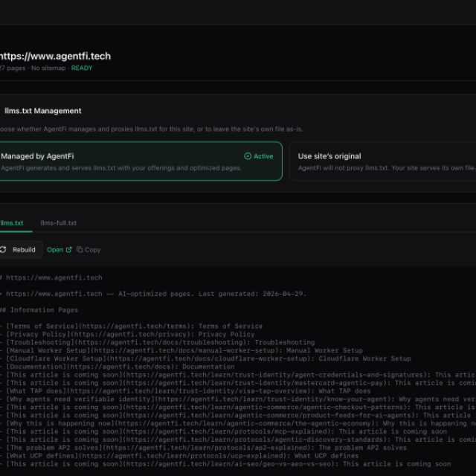Click the Copy icon
This screenshot has width=476, height=476.
(80, 250)
